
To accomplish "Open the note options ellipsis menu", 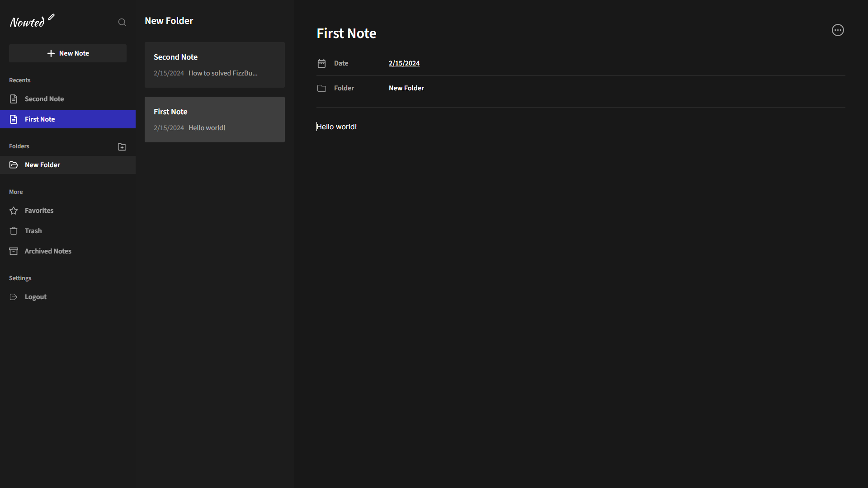I will [x=838, y=30].
